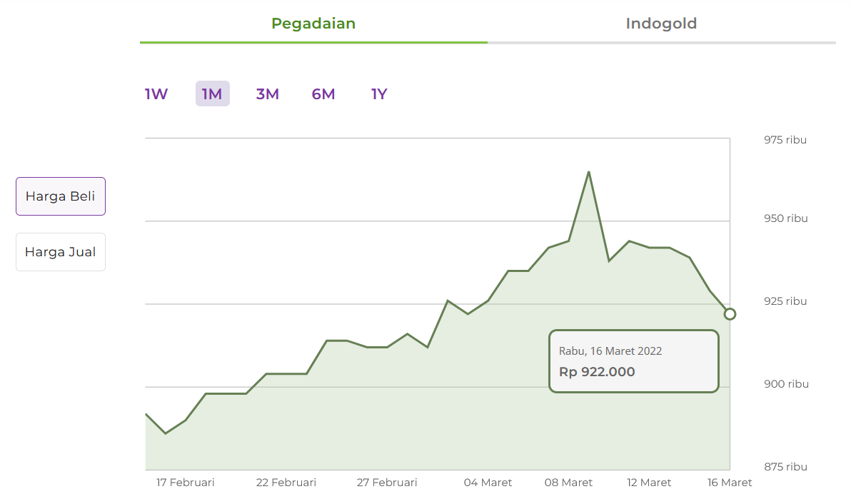Select the 6M time range
851x504 pixels.
[323, 94]
